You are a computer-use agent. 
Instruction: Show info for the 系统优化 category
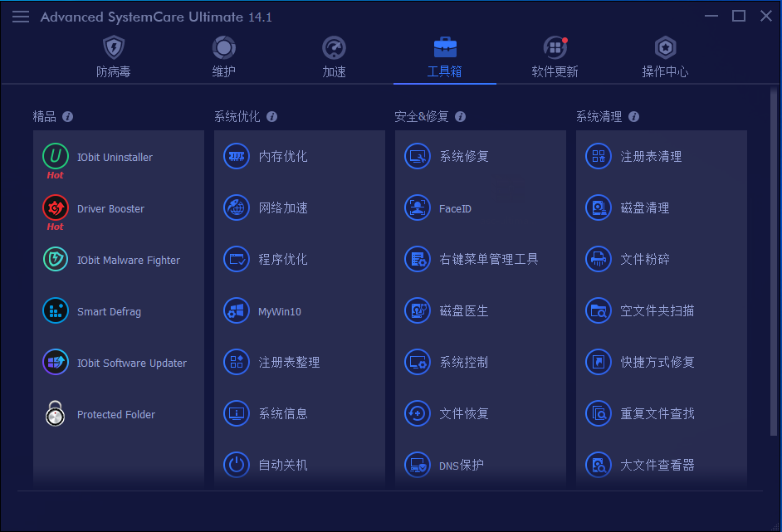[x=271, y=117]
